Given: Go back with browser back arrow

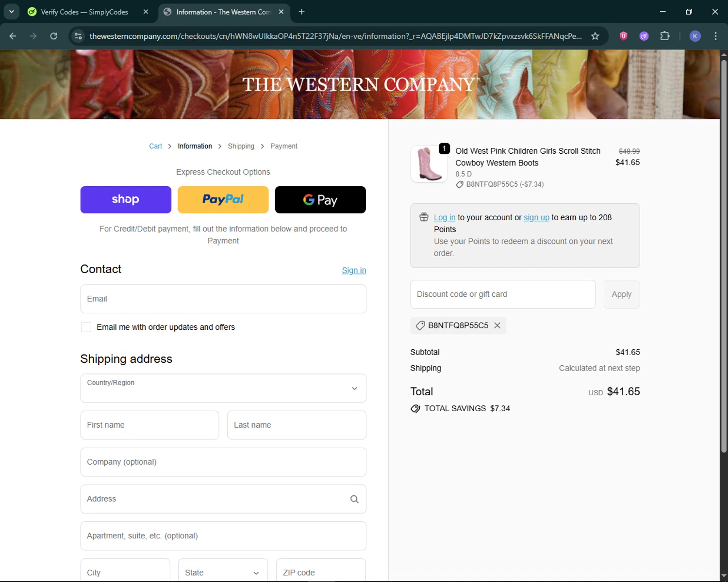Looking at the screenshot, I should click(13, 36).
